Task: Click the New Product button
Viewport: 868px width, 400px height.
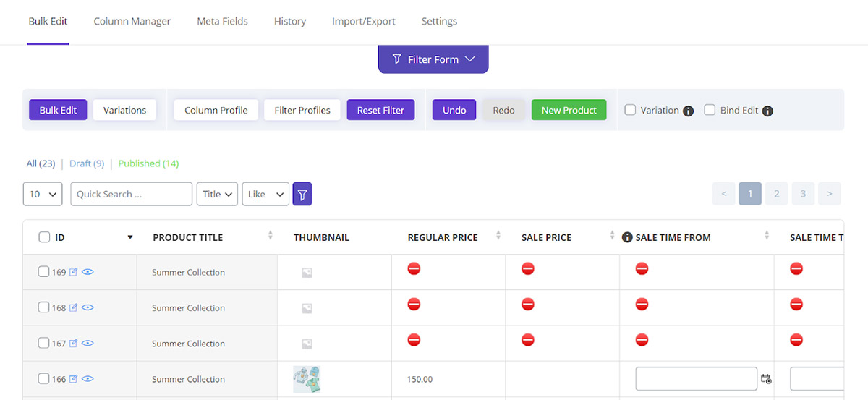Action: tap(569, 110)
